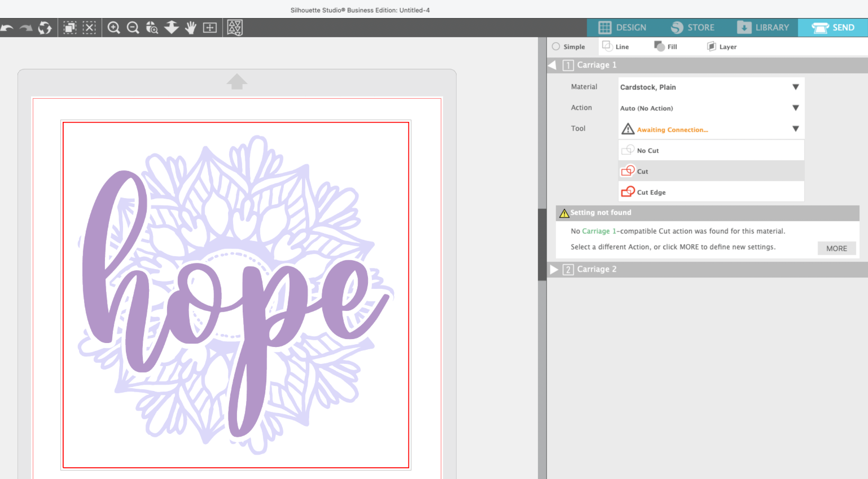Select the Fill panel option
This screenshot has height=479, width=868.
666,47
